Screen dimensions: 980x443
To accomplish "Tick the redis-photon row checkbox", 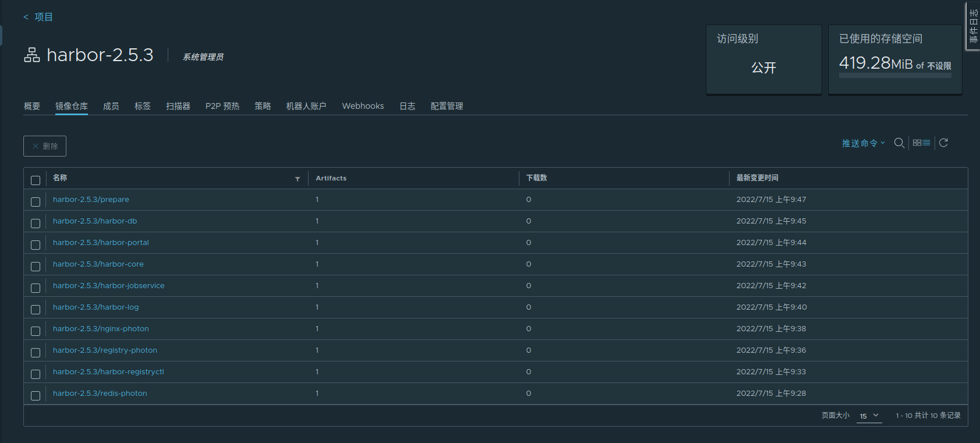I will pos(36,395).
